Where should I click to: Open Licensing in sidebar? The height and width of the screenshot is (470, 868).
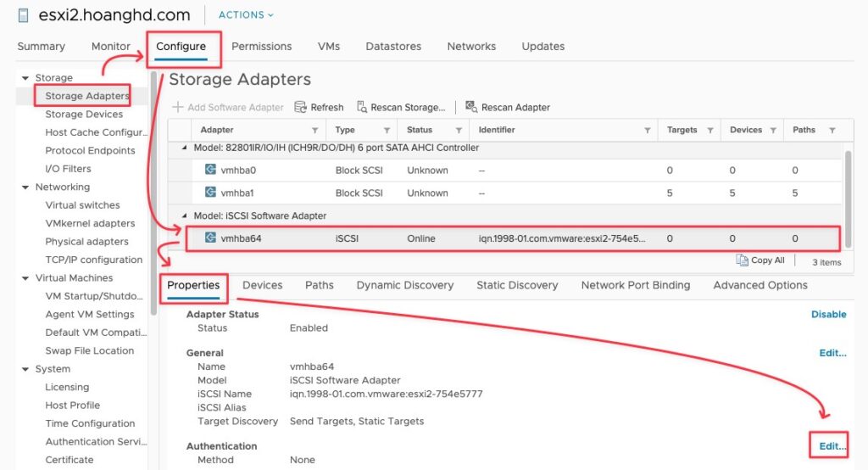67,388
